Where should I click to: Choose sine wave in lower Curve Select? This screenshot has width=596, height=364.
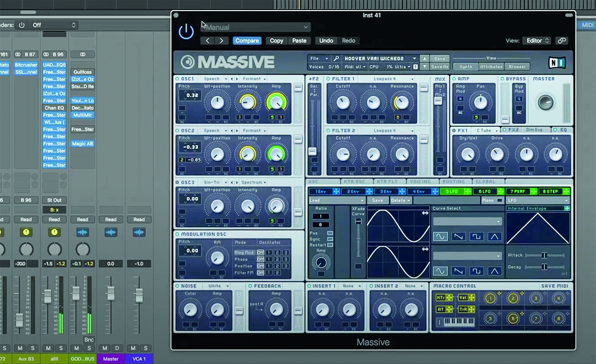coord(440,271)
